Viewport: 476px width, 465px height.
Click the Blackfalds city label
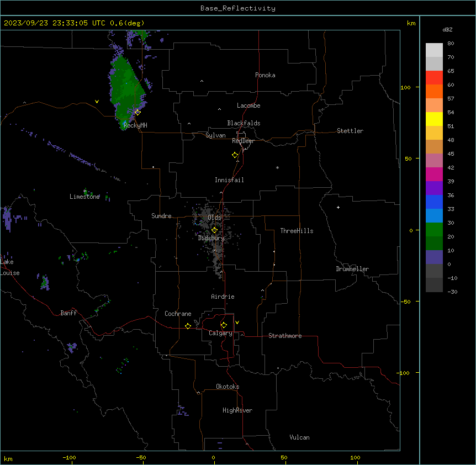coord(244,123)
